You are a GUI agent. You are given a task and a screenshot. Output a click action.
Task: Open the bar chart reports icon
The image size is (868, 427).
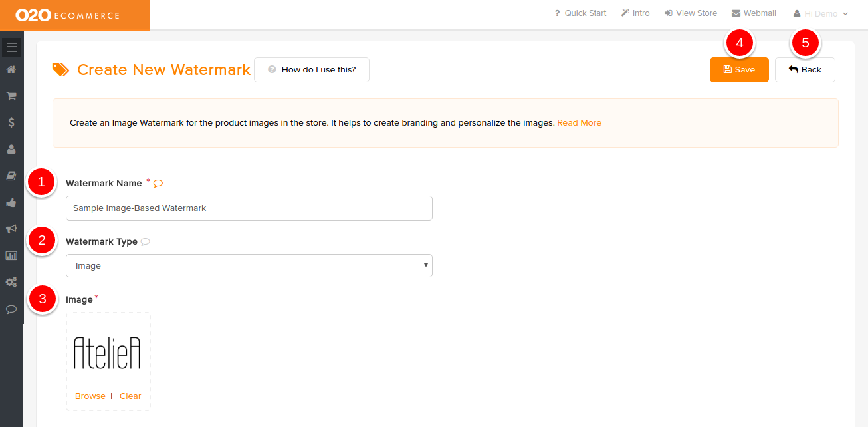pos(11,255)
